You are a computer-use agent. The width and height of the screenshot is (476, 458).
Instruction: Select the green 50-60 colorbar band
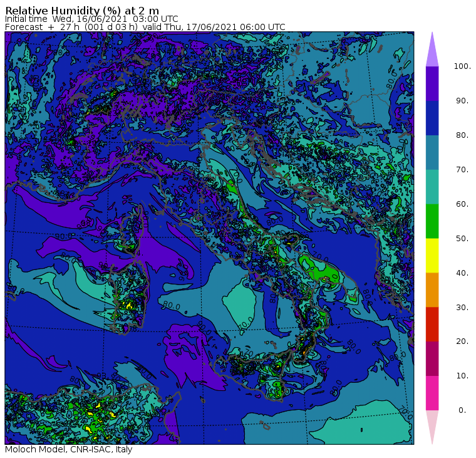(432, 221)
